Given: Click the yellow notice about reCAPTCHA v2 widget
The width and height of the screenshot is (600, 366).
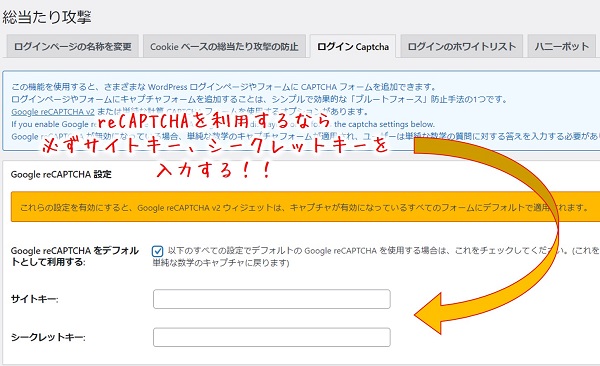Looking at the screenshot, I should point(305,207).
